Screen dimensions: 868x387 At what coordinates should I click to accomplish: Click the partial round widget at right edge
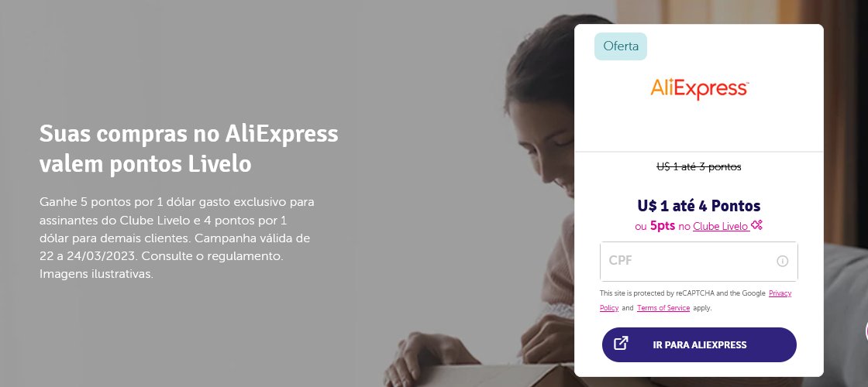tap(866, 330)
